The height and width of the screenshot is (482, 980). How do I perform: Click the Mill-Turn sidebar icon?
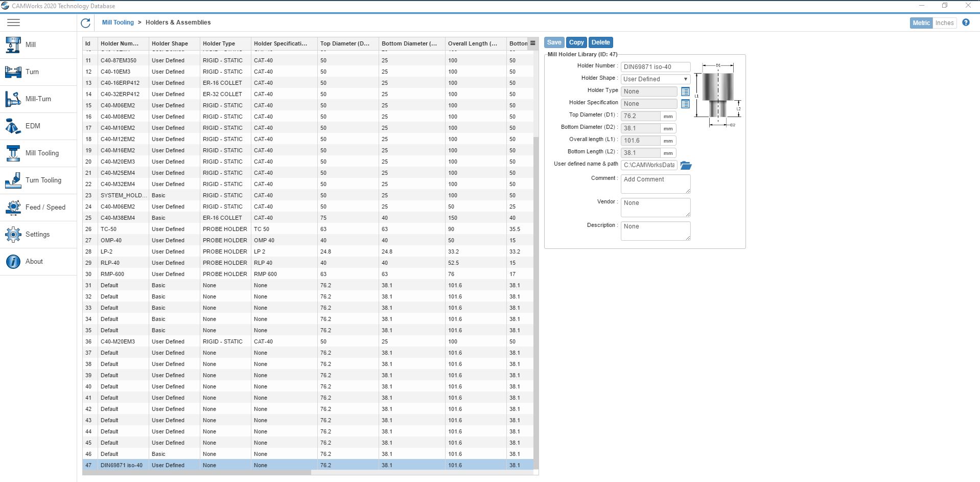(x=13, y=99)
